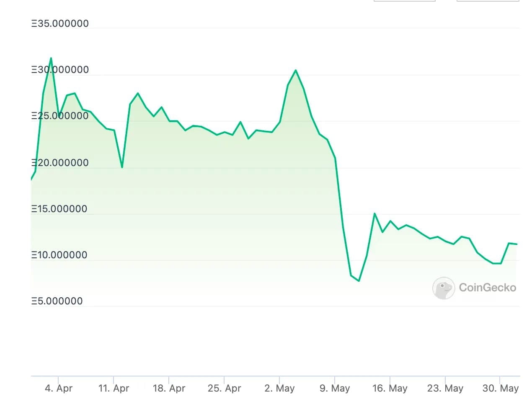The image size is (532, 405).
Task: Select the 4. Apr date marker
Action: (x=59, y=388)
